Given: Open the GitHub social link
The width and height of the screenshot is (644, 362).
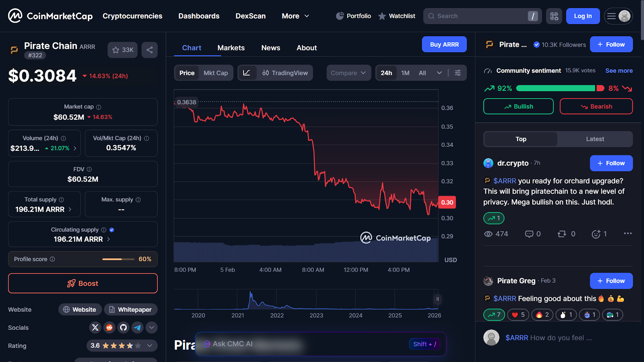Looking at the screenshot, I should 124,327.
